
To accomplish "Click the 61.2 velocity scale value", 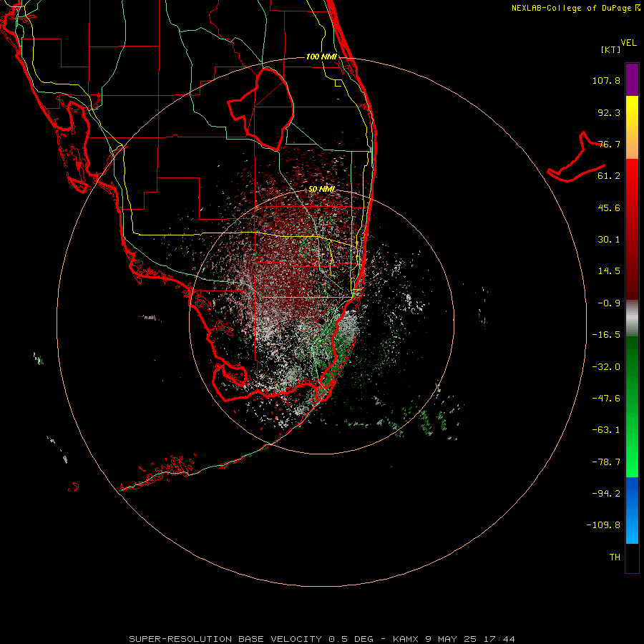I will click(609, 176).
